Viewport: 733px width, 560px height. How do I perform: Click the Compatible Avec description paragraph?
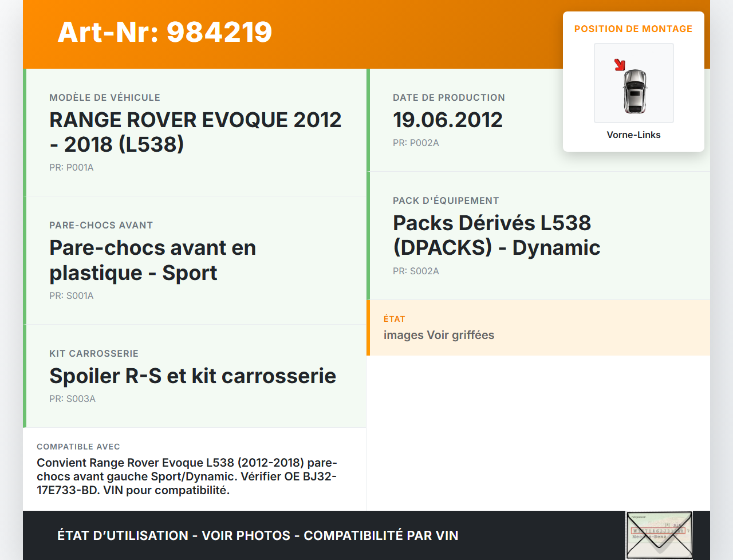(187, 476)
